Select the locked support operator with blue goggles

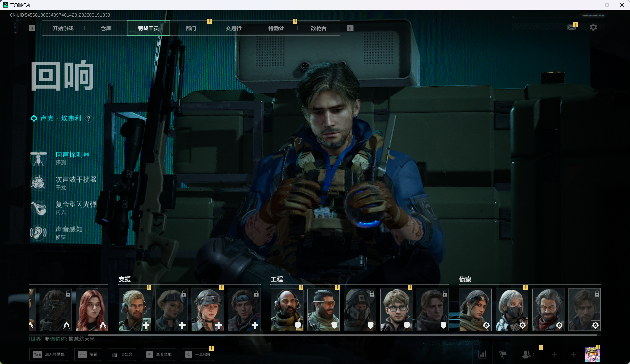tap(244, 310)
